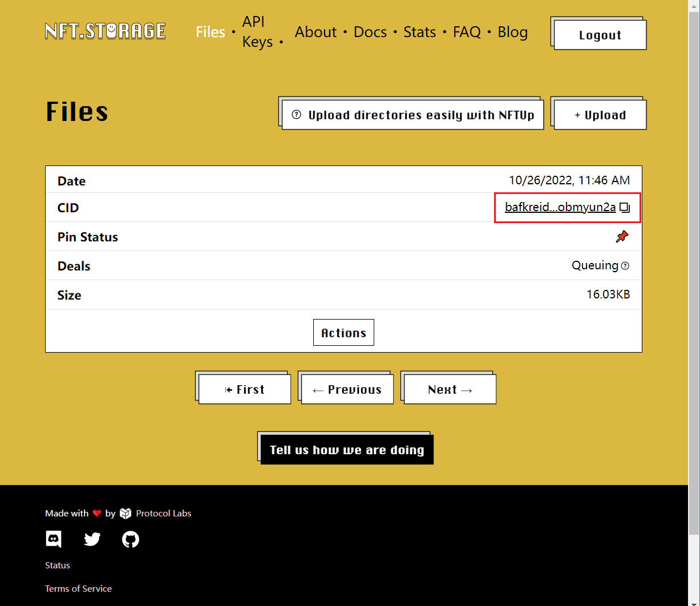This screenshot has width=700, height=606.
Task: Open the API Keys nav item
Action: pyautogui.click(x=257, y=32)
